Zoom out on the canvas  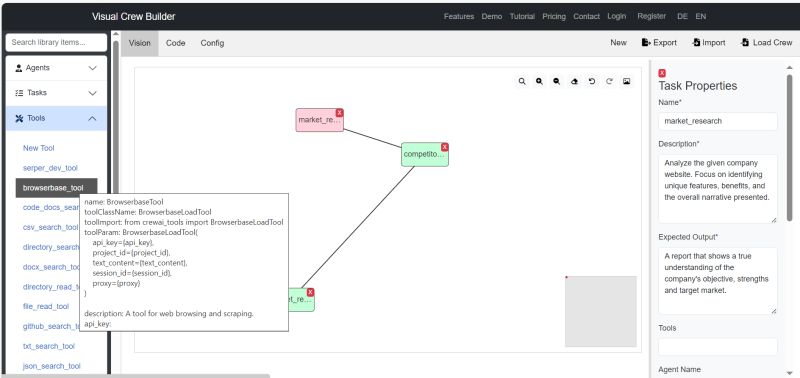click(x=557, y=81)
